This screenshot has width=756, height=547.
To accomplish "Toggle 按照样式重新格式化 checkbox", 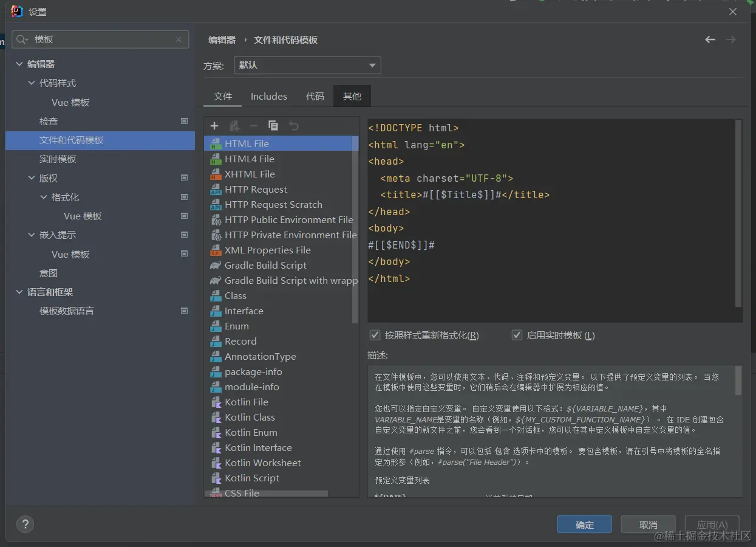I will pyautogui.click(x=375, y=335).
